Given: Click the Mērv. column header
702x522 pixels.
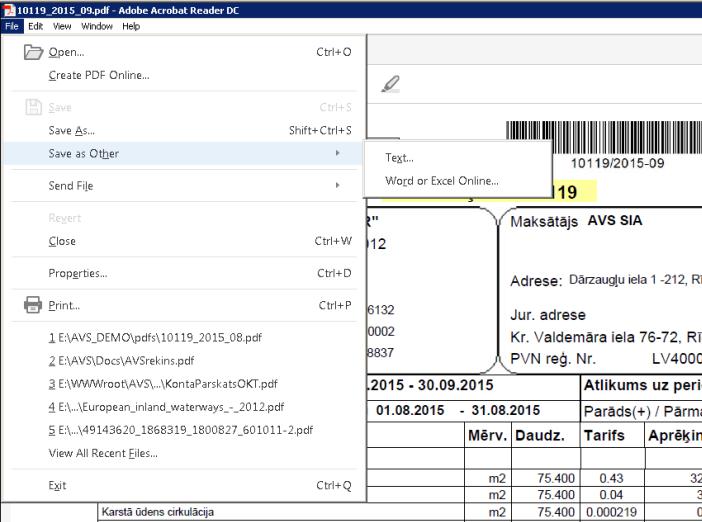Looking at the screenshot, I should click(488, 436).
